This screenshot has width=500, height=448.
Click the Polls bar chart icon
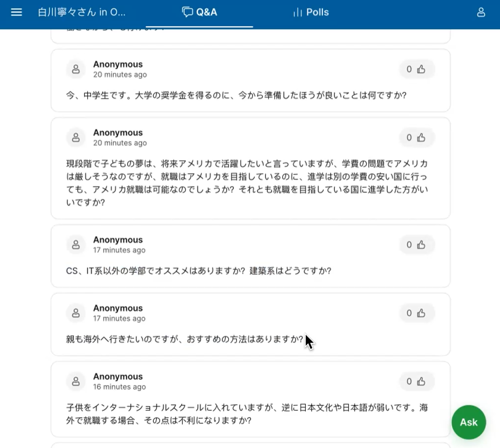(x=297, y=12)
